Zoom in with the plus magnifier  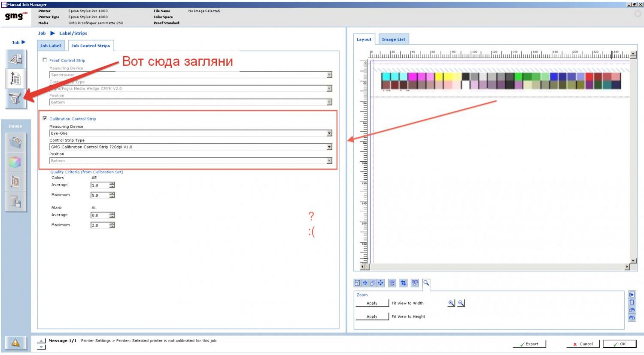[451, 303]
